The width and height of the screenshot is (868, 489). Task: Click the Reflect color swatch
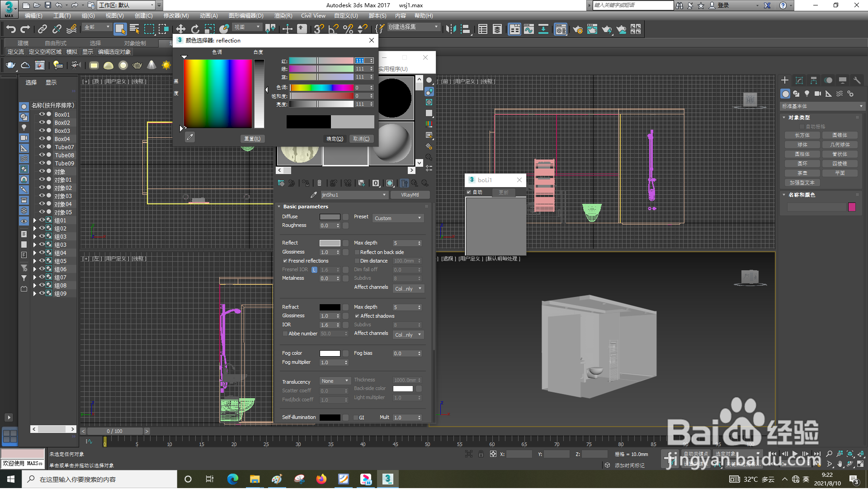coord(330,243)
